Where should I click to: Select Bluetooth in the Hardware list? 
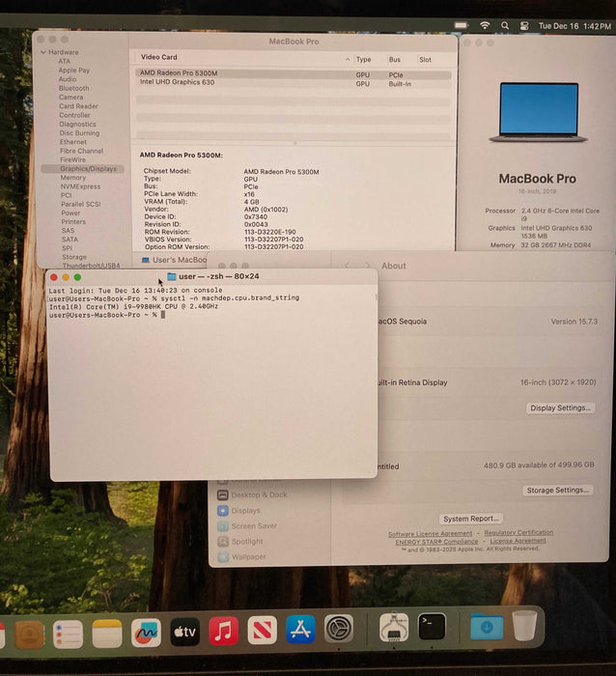click(x=74, y=89)
